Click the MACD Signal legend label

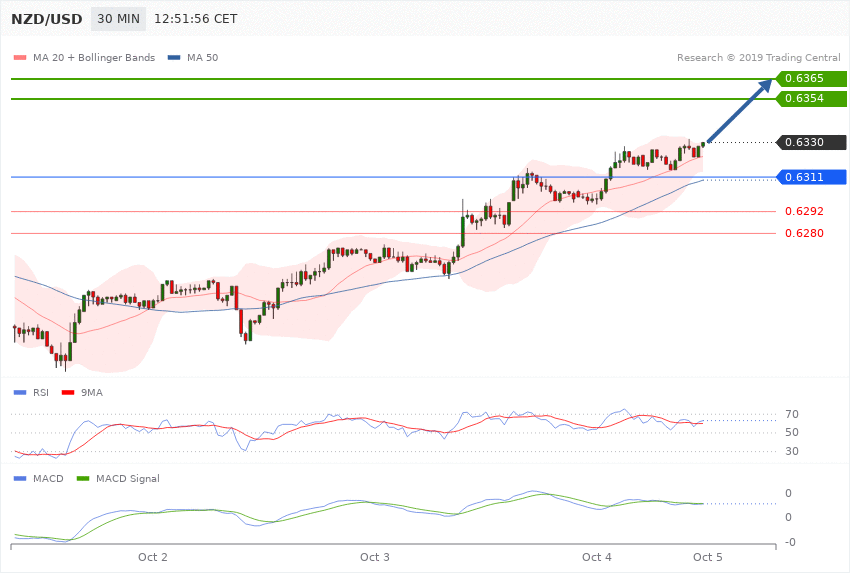pos(128,479)
